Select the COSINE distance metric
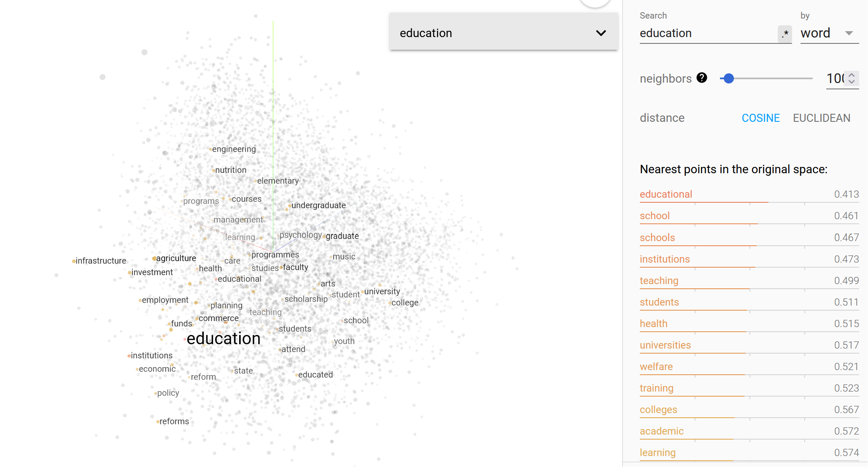The height and width of the screenshot is (467, 868). pyautogui.click(x=760, y=118)
